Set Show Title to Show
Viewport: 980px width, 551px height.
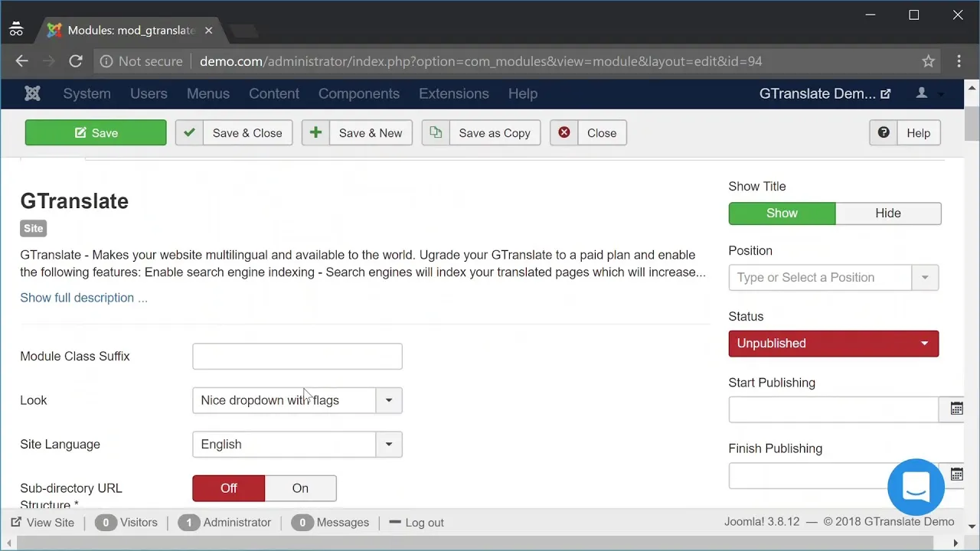(782, 214)
